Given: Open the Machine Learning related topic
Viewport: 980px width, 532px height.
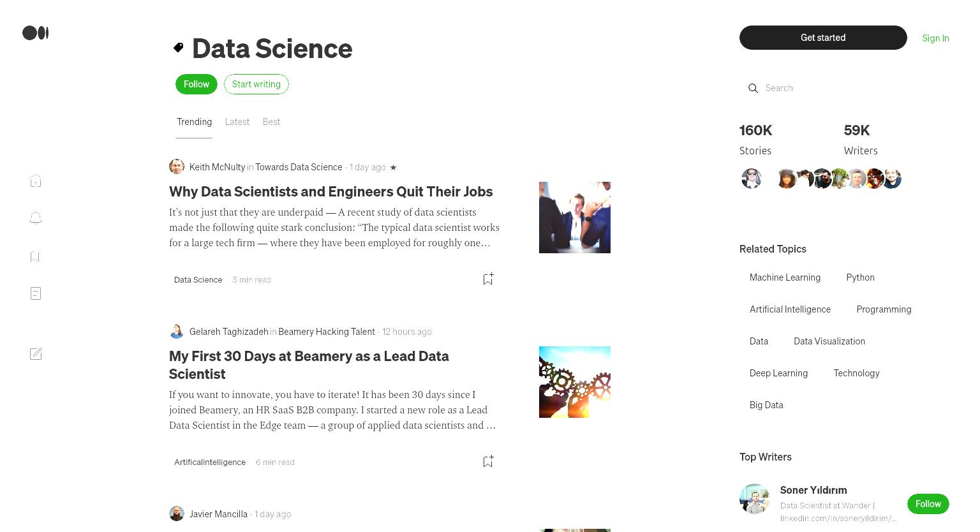Looking at the screenshot, I should (785, 277).
